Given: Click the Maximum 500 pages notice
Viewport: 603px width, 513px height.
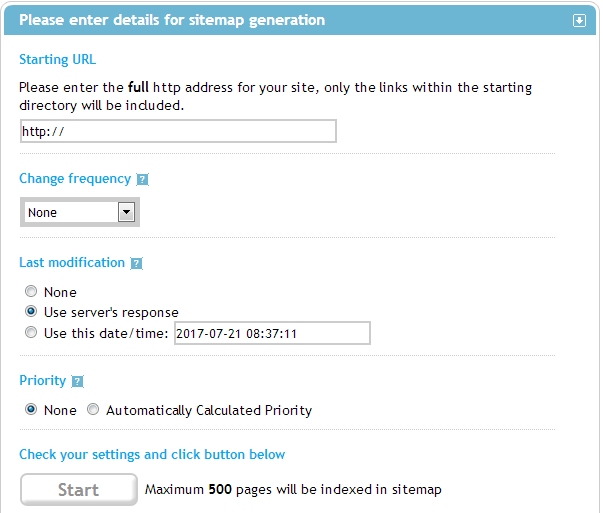Looking at the screenshot, I should coord(293,490).
